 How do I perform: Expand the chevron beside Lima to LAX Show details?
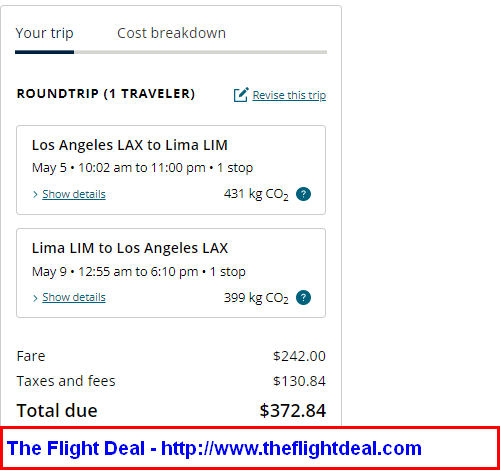(x=35, y=298)
